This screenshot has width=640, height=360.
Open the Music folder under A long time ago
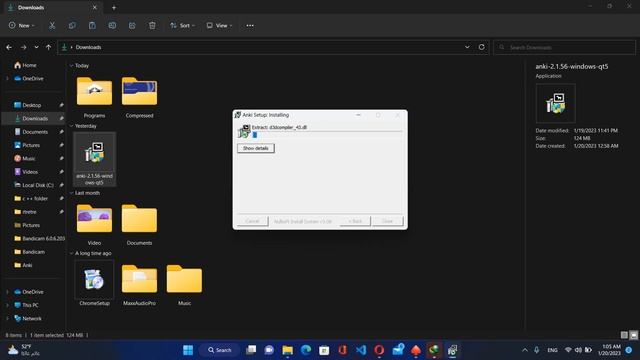point(184,284)
